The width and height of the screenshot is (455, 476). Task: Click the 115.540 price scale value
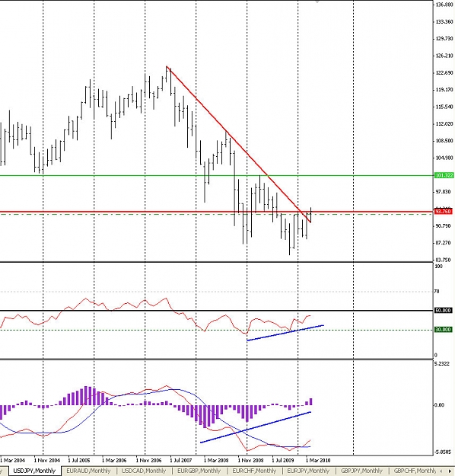coord(444,107)
